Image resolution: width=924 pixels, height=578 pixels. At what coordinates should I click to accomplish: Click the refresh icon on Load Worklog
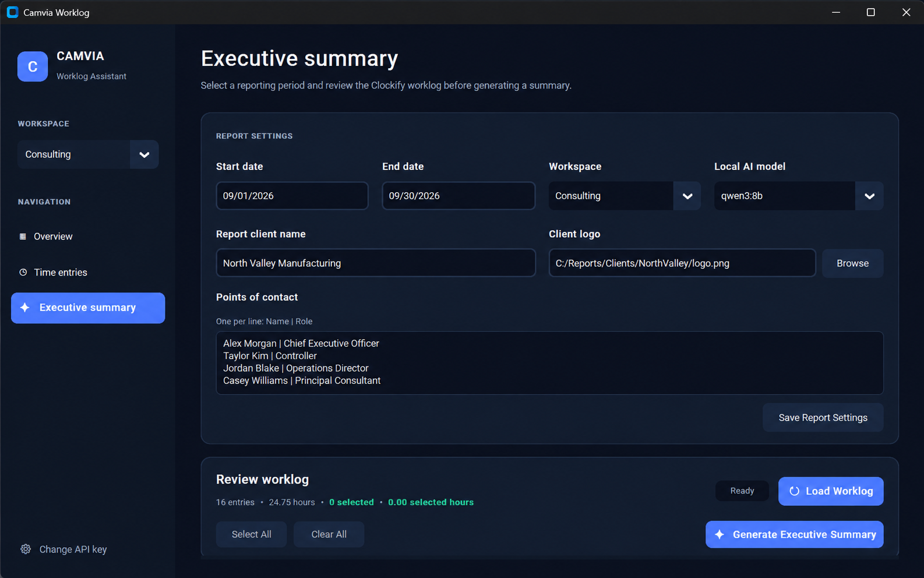794,491
